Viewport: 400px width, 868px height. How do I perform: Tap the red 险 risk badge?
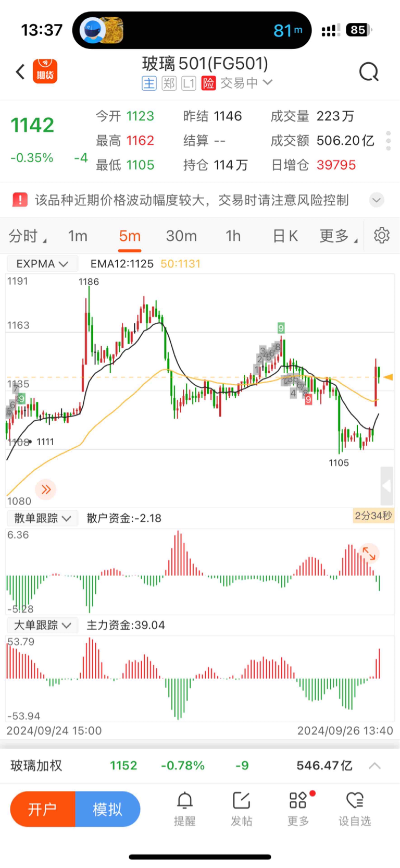coord(208,83)
